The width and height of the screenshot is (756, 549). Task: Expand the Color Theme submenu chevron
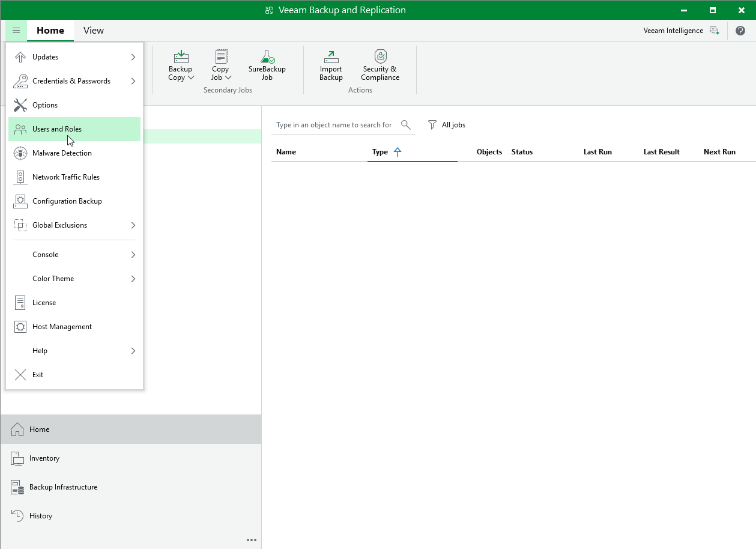[x=133, y=279]
